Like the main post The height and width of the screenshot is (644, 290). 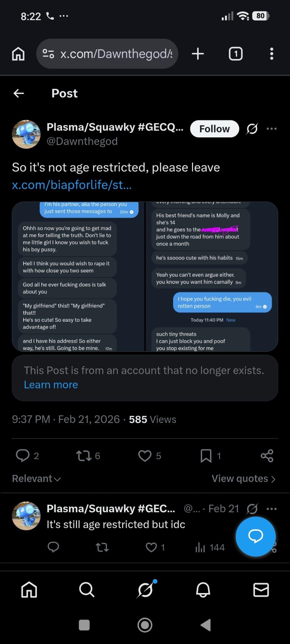click(x=145, y=456)
